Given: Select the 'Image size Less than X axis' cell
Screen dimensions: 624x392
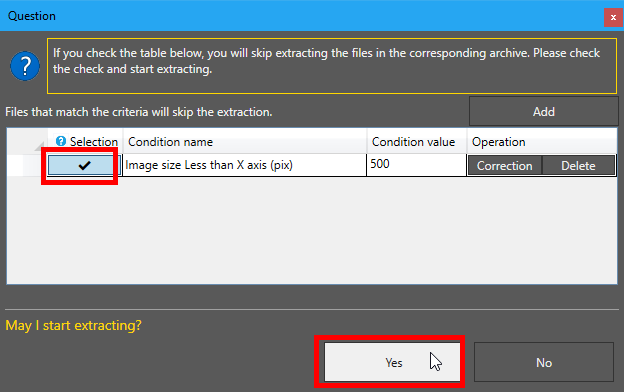Looking at the screenshot, I should [245, 165].
